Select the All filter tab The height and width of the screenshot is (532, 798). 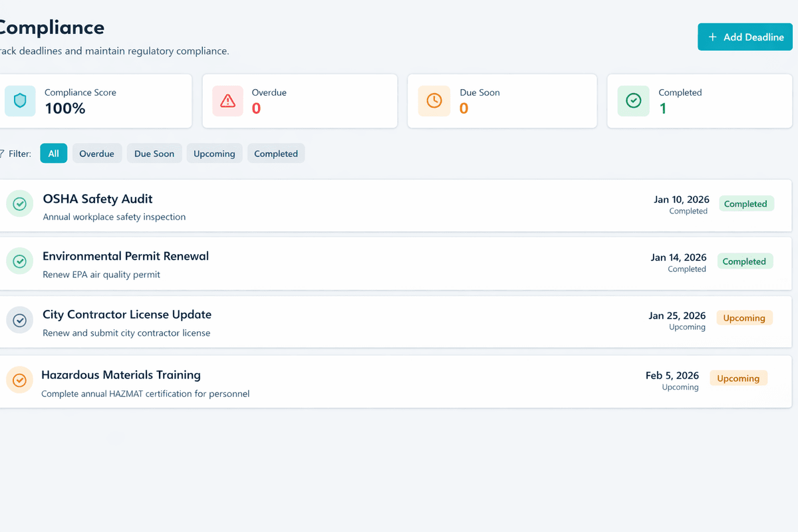point(53,153)
